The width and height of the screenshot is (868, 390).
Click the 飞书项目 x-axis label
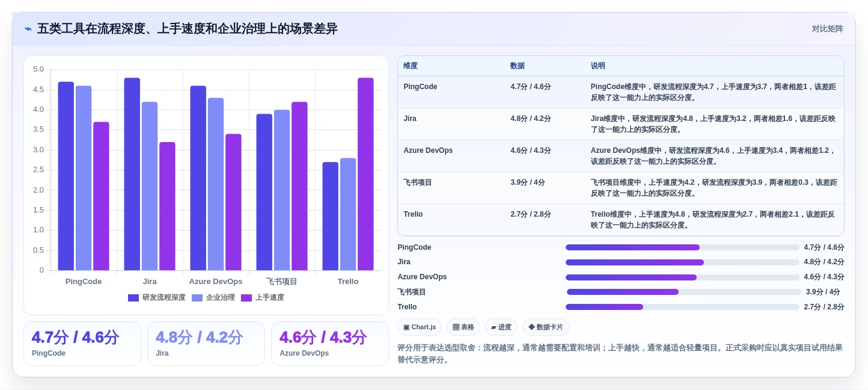pos(282,282)
